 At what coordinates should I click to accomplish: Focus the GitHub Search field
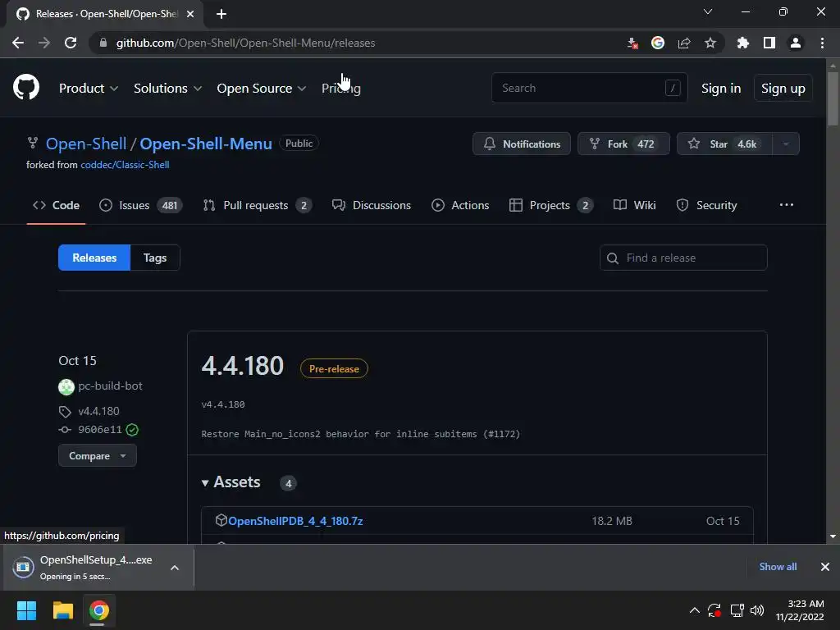click(x=589, y=88)
